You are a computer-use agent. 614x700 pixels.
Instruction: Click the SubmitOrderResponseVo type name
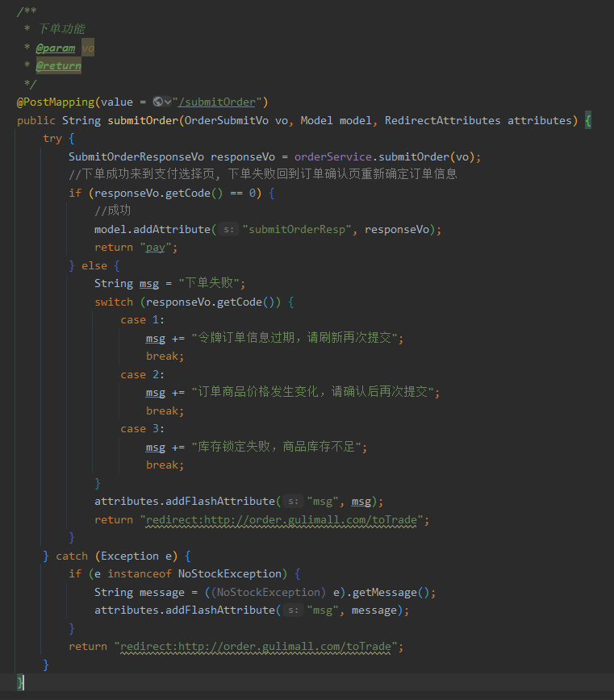point(136,156)
